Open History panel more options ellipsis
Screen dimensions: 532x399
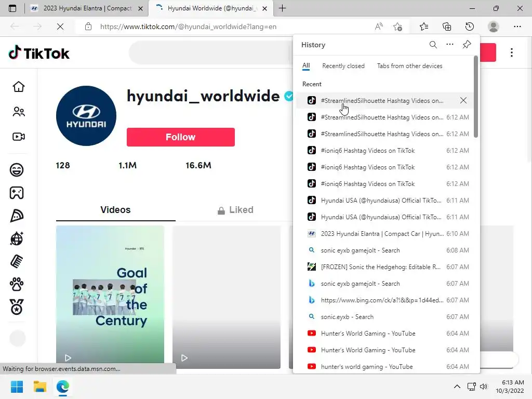[x=450, y=45]
